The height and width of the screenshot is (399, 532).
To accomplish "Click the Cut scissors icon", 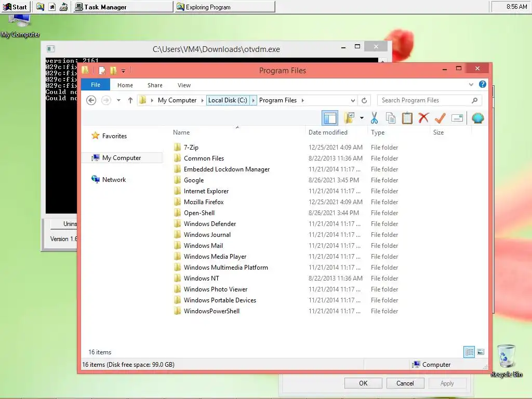I will (374, 118).
